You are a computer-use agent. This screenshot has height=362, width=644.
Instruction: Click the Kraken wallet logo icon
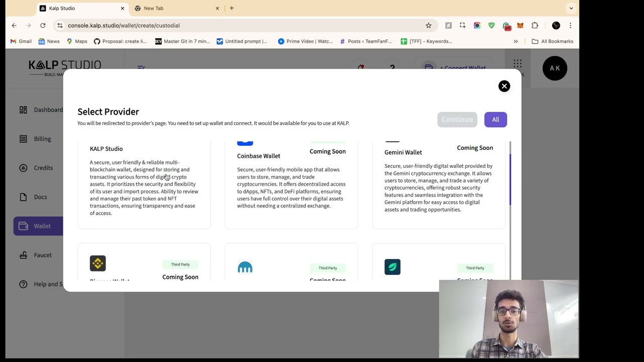[245, 267]
